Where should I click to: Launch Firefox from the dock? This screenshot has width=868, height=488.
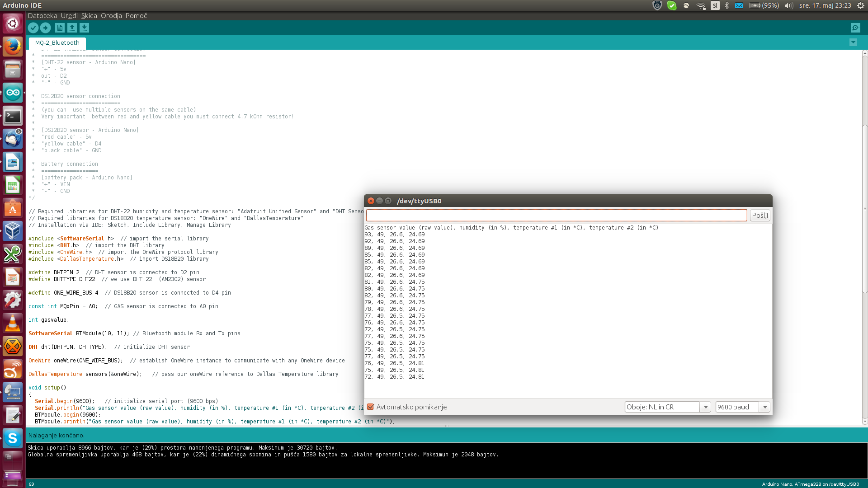13,47
